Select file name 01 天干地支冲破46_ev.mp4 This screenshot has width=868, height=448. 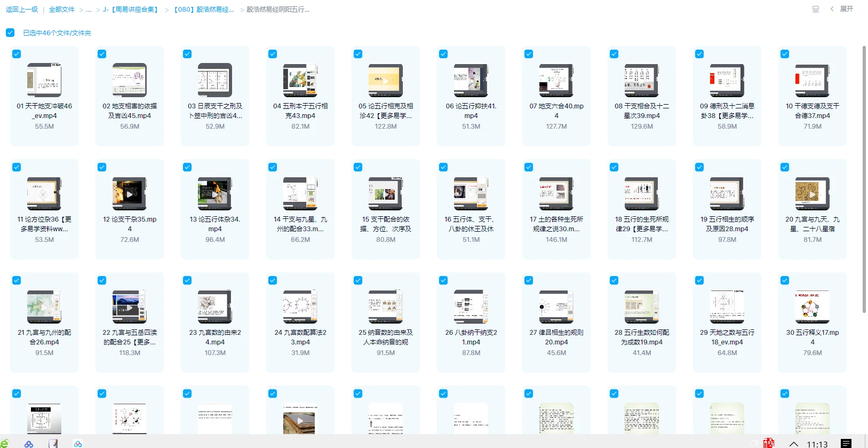(44, 111)
